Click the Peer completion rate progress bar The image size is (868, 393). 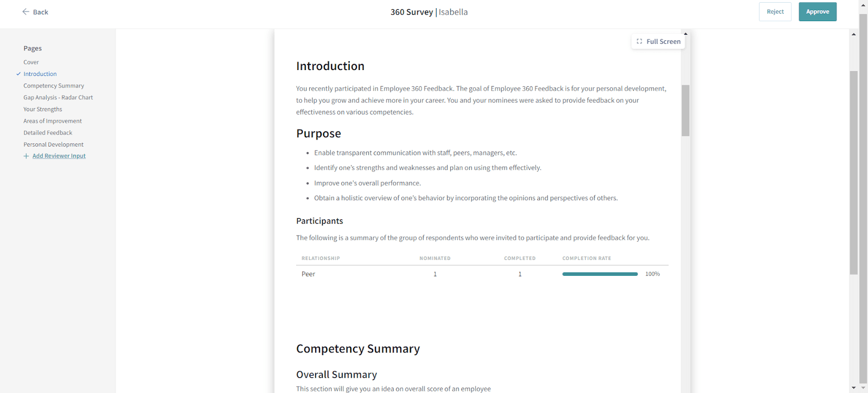pos(599,274)
